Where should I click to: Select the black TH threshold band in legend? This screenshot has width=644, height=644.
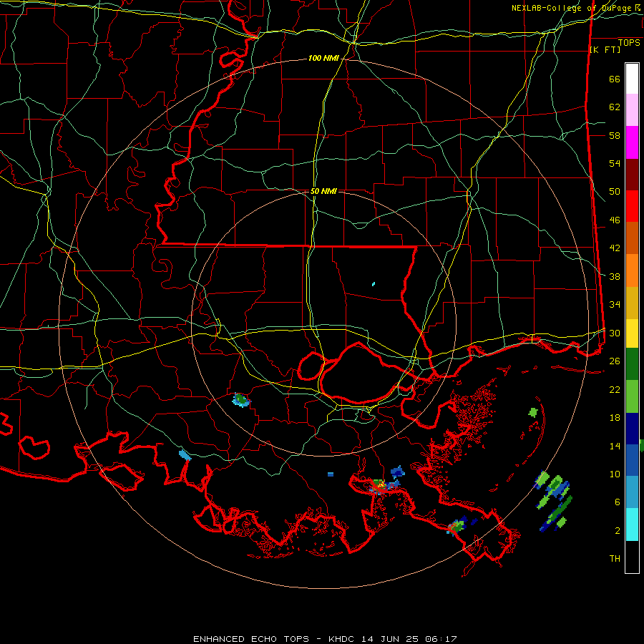(632, 557)
